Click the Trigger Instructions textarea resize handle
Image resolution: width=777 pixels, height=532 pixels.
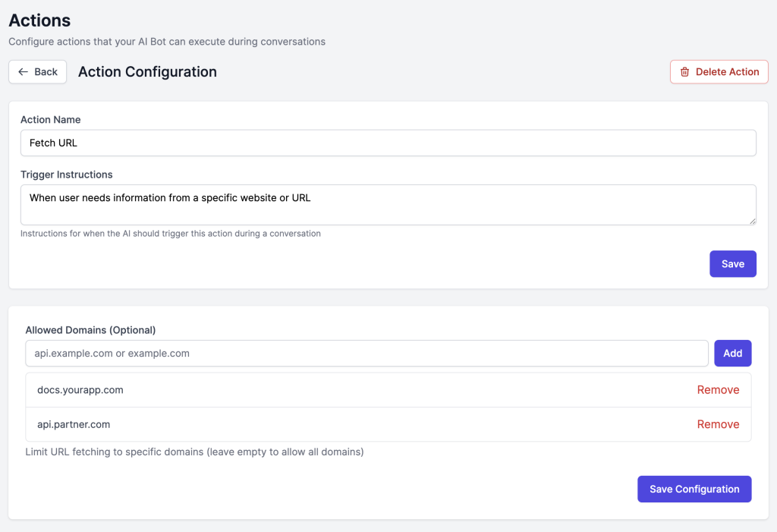point(752,221)
